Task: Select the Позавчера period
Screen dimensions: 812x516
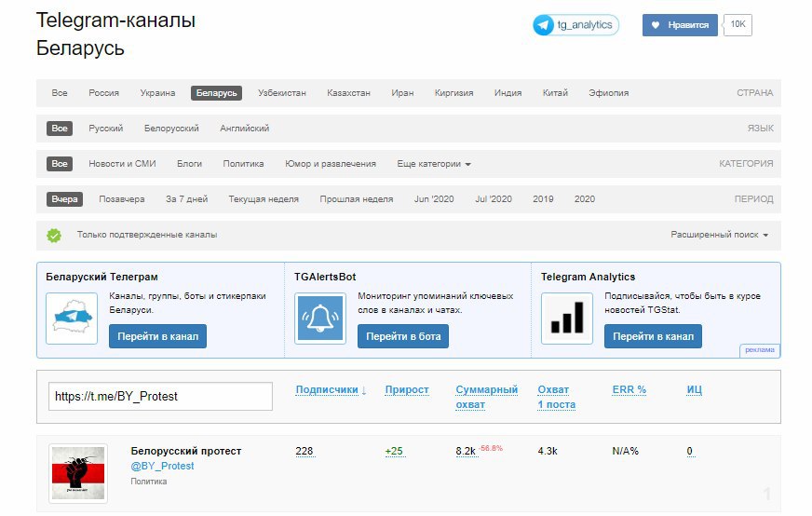Action: click(122, 199)
